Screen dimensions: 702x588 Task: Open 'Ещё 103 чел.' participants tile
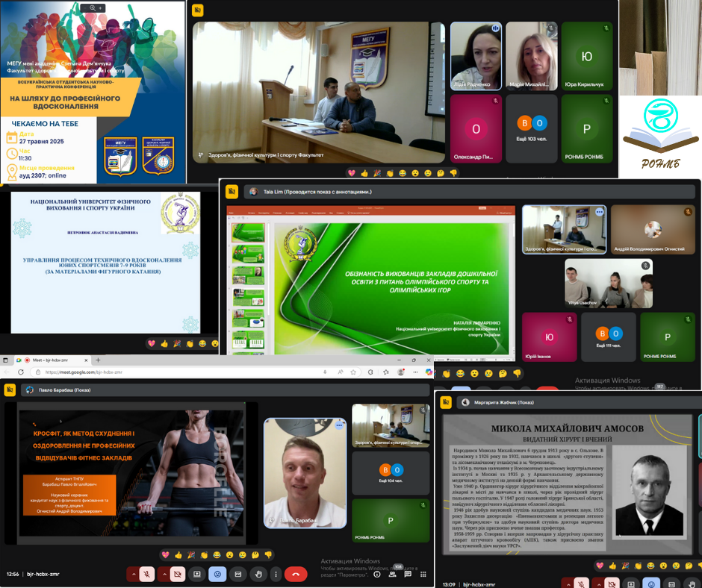tap(532, 128)
